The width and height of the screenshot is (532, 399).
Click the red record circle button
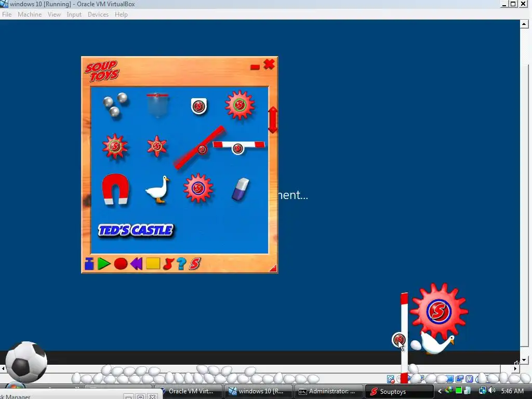coord(121,263)
